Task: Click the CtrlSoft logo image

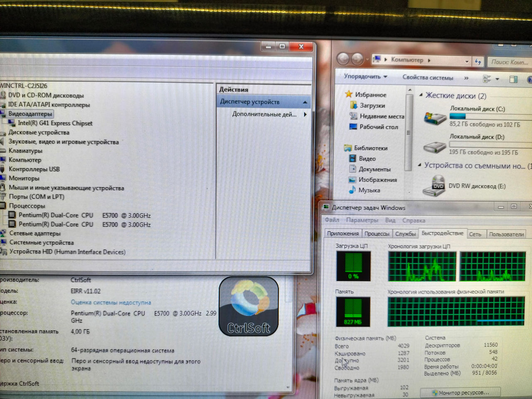Action: [x=249, y=307]
